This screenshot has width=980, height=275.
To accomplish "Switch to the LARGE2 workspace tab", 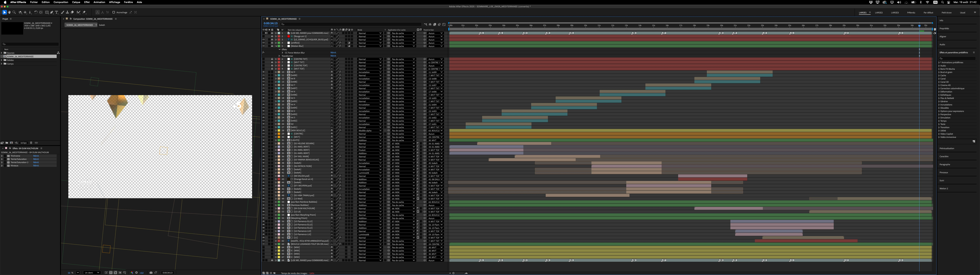I will pyautogui.click(x=879, y=13).
